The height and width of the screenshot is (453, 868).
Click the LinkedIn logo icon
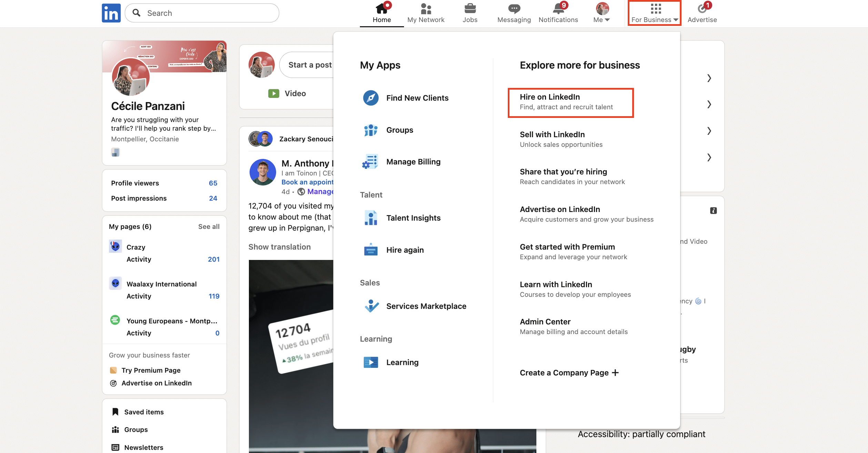(111, 13)
